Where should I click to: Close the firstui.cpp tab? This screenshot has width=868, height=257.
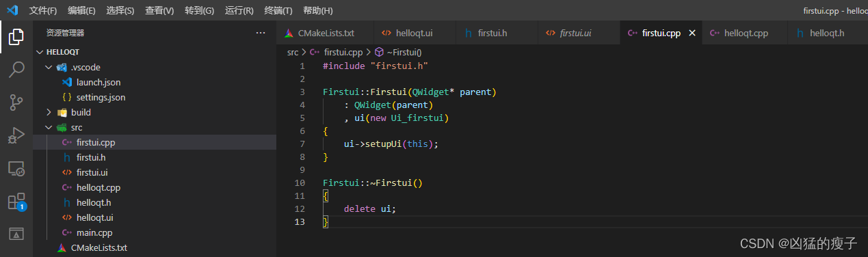(692, 33)
